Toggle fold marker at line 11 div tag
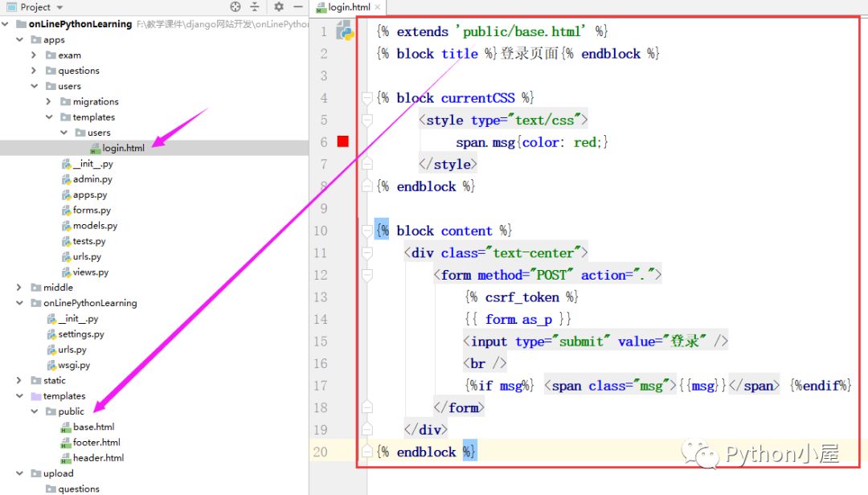Screen dimensions: 868x495 coord(366,252)
